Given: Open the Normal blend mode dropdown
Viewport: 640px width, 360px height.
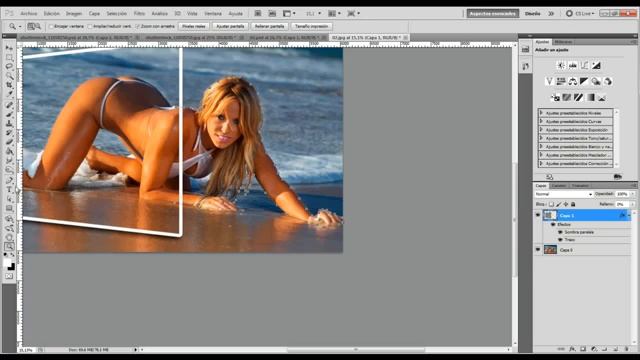Looking at the screenshot, I should pos(563,194).
